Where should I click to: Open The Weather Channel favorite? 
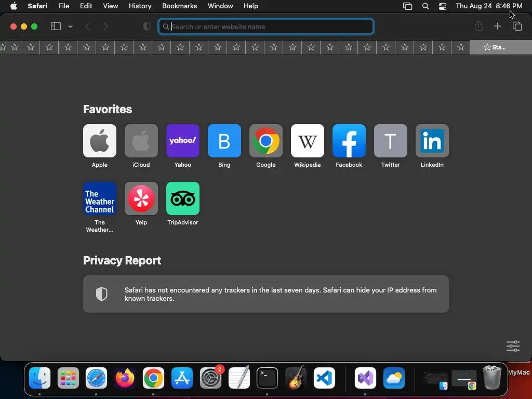(99, 198)
